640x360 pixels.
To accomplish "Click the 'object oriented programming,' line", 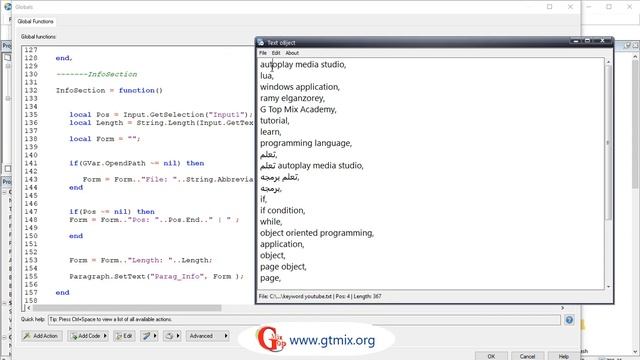I will click(317, 233).
